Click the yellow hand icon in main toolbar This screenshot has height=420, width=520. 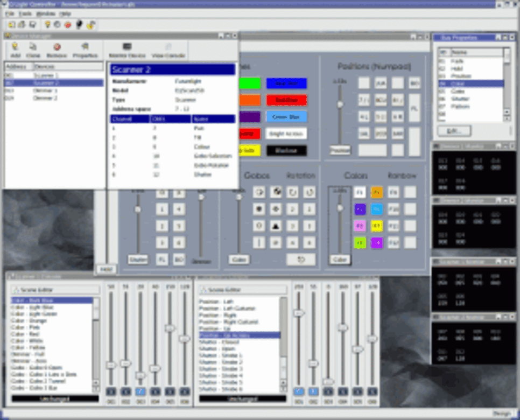pos(90,25)
